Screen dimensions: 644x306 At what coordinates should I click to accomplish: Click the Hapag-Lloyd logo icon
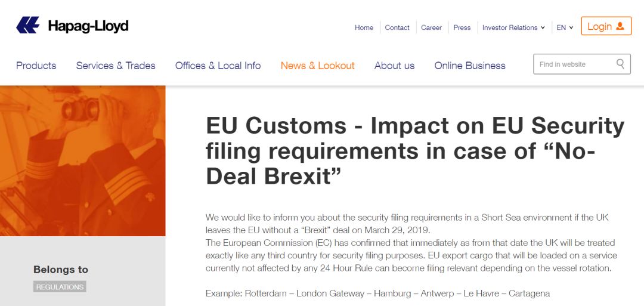tap(28, 26)
